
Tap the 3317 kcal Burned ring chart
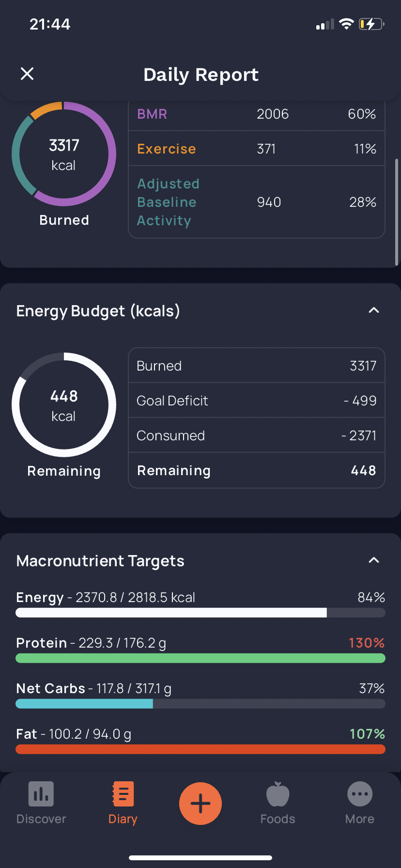coord(64,154)
